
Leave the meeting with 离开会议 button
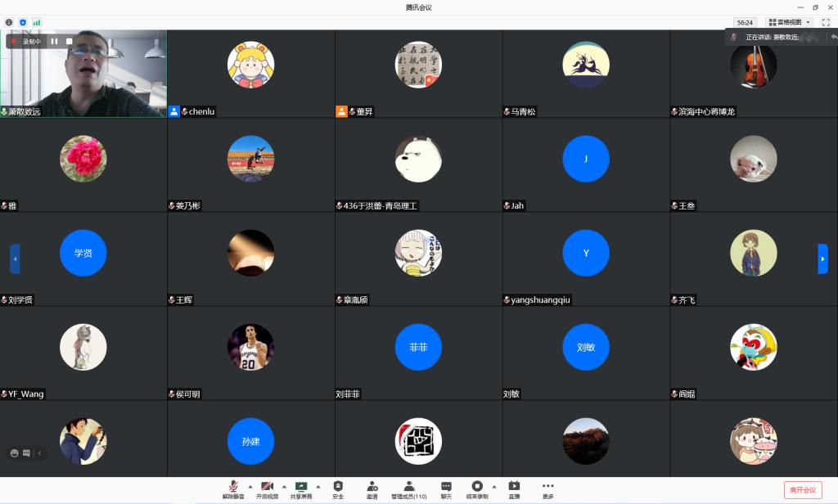point(802,489)
